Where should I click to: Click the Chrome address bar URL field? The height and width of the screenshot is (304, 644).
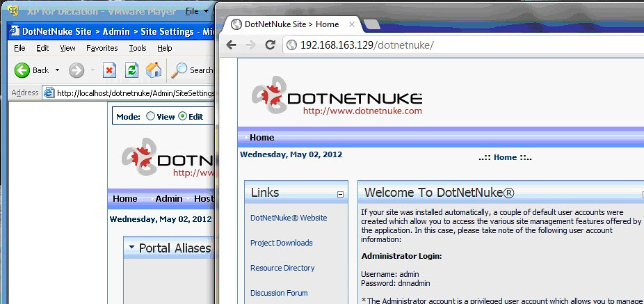(x=463, y=45)
